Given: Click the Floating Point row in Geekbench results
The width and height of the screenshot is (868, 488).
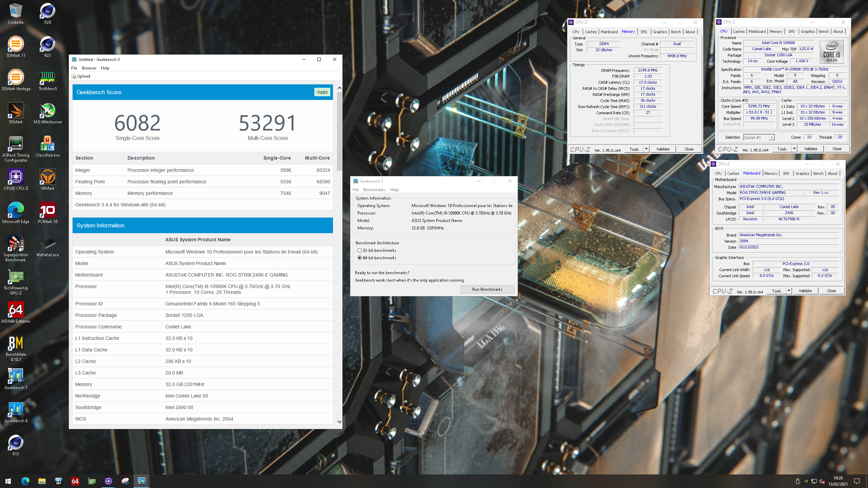Looking at the screenshot, I should click(x=202, y=182).
